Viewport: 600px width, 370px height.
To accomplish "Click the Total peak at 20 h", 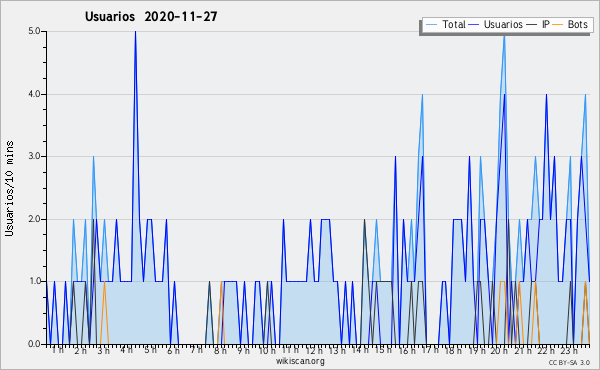I will [x=504, y=36].
